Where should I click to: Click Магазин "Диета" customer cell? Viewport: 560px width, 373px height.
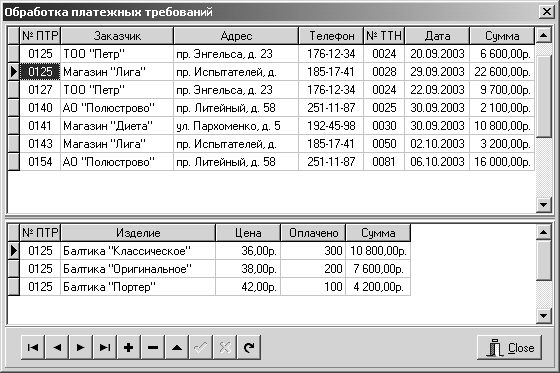[x=117, y=126]
